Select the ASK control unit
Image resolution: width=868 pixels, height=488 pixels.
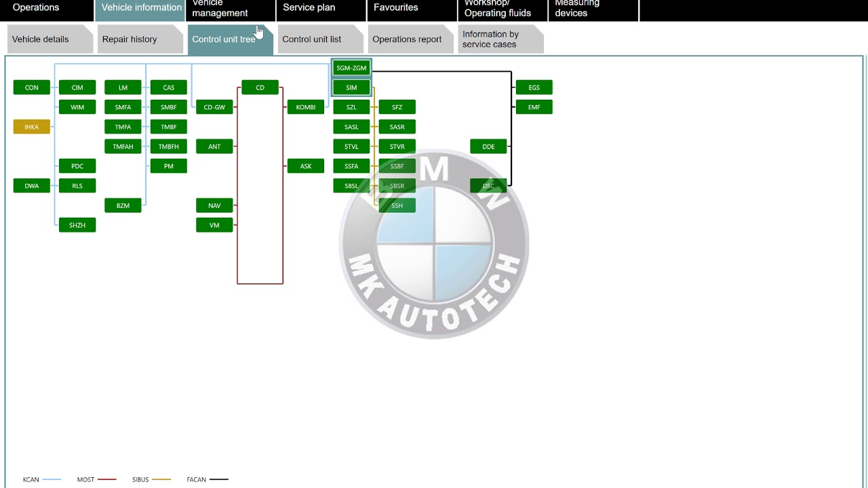306,166
